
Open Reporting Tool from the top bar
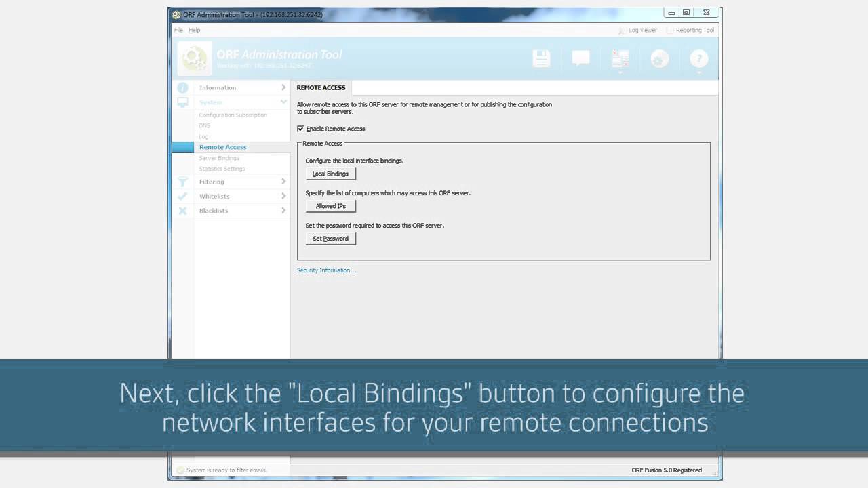pos(690,30)
